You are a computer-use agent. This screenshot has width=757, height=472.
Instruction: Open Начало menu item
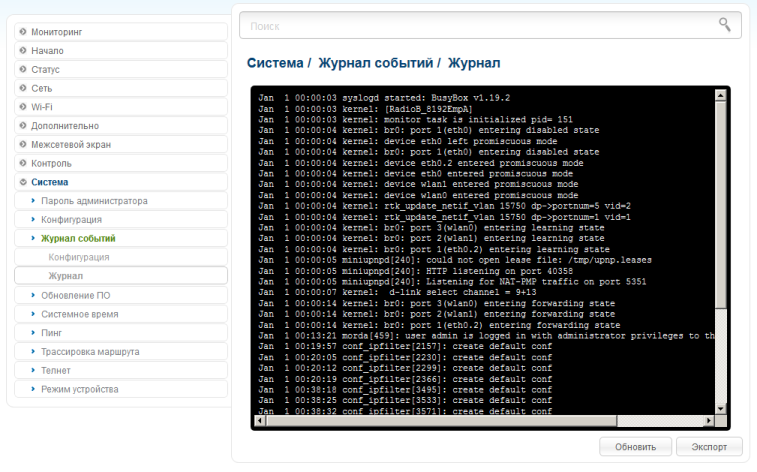point(121,50)
